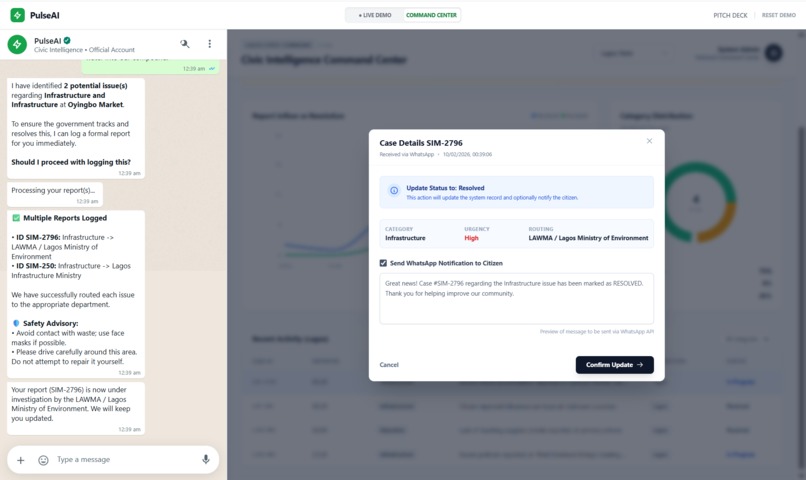Click the shield icon beside Safety Advisory
The image size is (806, 480).
coord(16,323)
